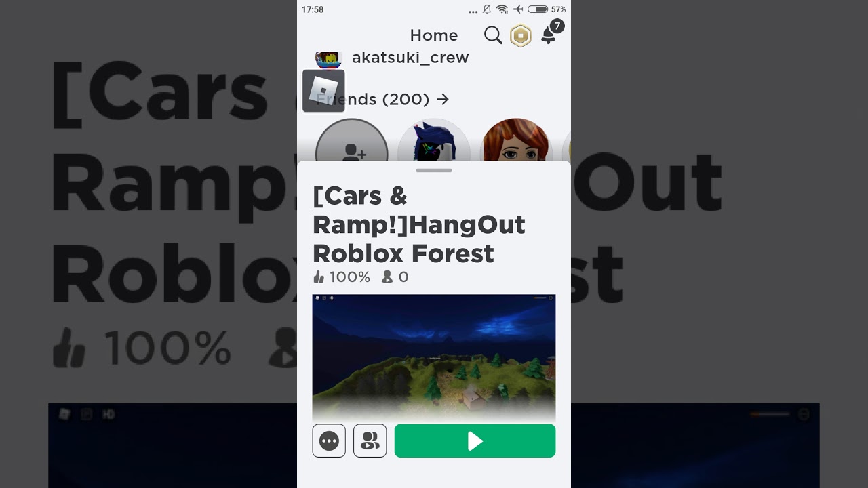Tap the akatsuki_crew username text
Image resolution: width=868 pixels, height=488 pixels.
click(410, 58)
